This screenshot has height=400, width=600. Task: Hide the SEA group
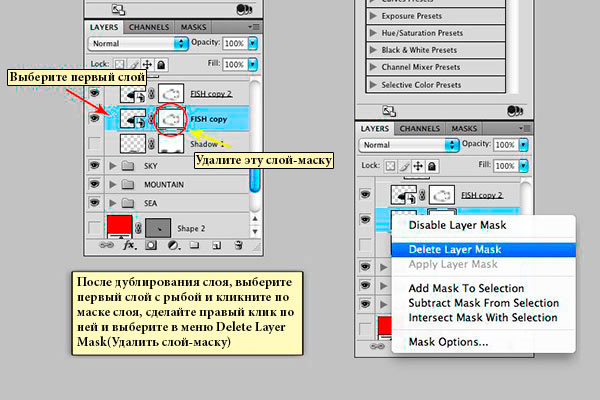point(95,202)
